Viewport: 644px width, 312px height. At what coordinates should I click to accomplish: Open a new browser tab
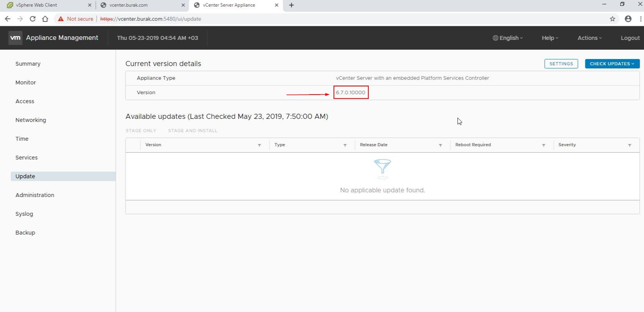point(291,5)
